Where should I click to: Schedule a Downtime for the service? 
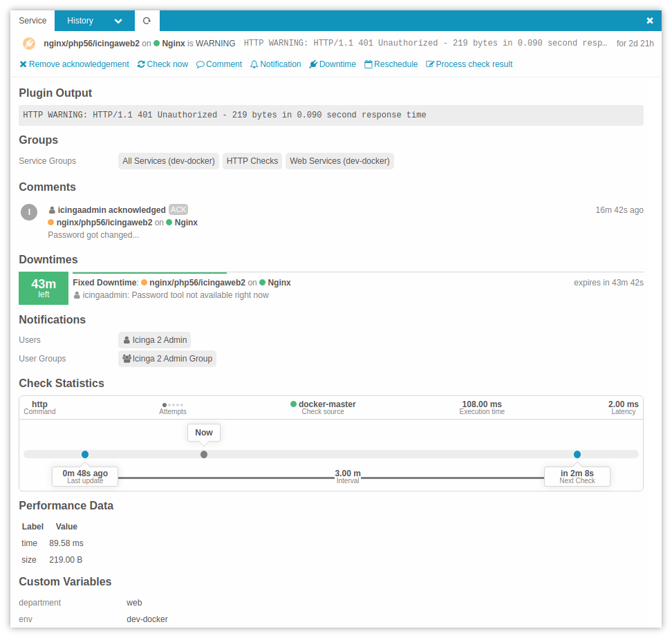point(333,64)
